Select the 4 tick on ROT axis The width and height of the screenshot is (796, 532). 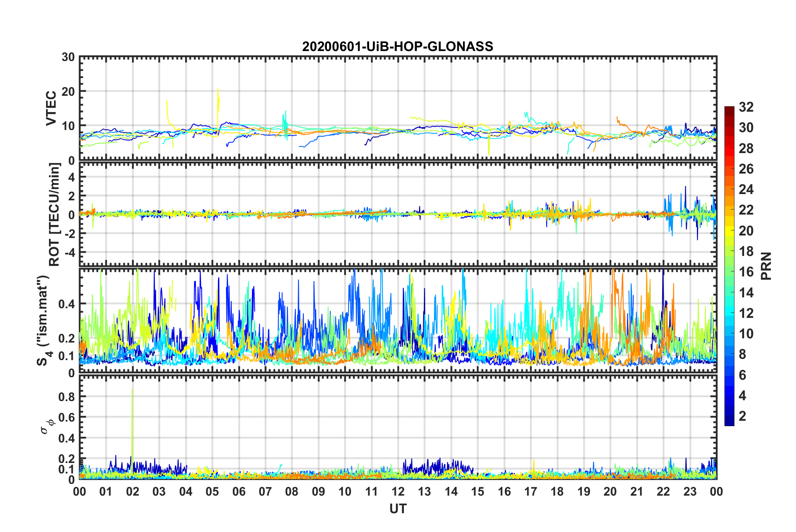click(72, 177)
